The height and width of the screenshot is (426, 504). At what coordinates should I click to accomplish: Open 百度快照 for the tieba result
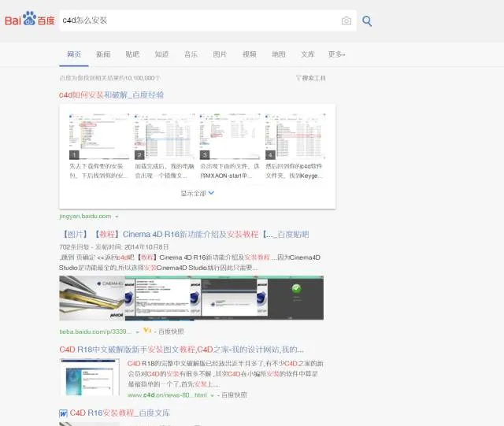coord(171,332)
